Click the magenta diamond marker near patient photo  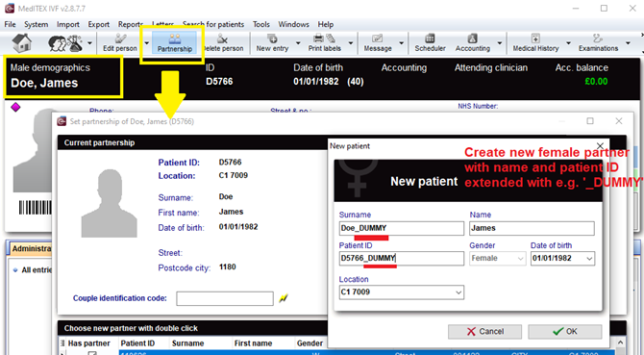coord(15,108)
